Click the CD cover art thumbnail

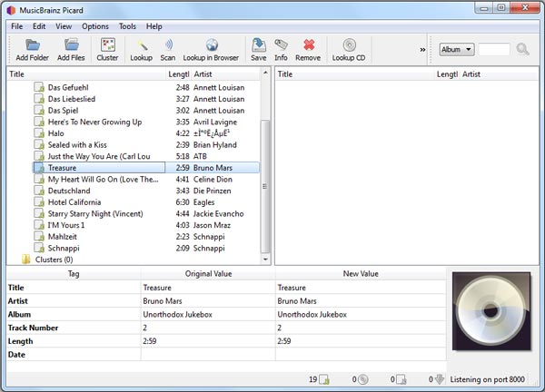[491, 311]
